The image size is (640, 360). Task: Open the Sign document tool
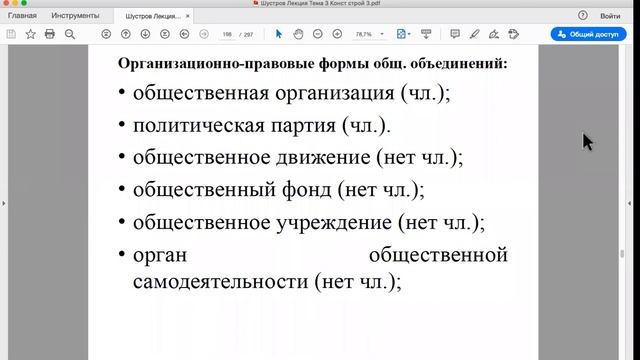pos(494,34)
